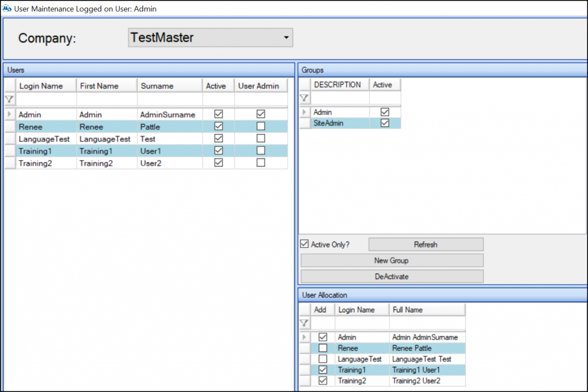The width and height of the screenshot is (588, 392).
Task: Click the User Maintenance app icon in title bar
Action: pyautogui.click(x=7, y=8)
